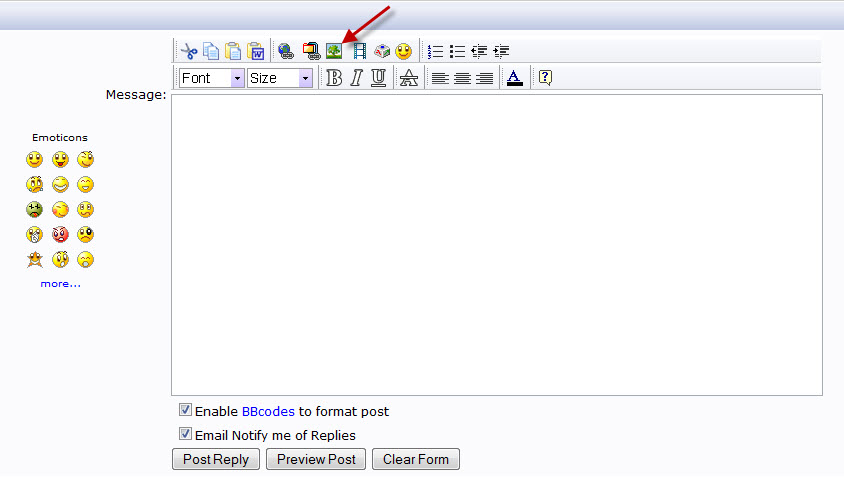Toggle italic text formatting
Viewport: 844px width, 477px height.
[x=356, y=78]
